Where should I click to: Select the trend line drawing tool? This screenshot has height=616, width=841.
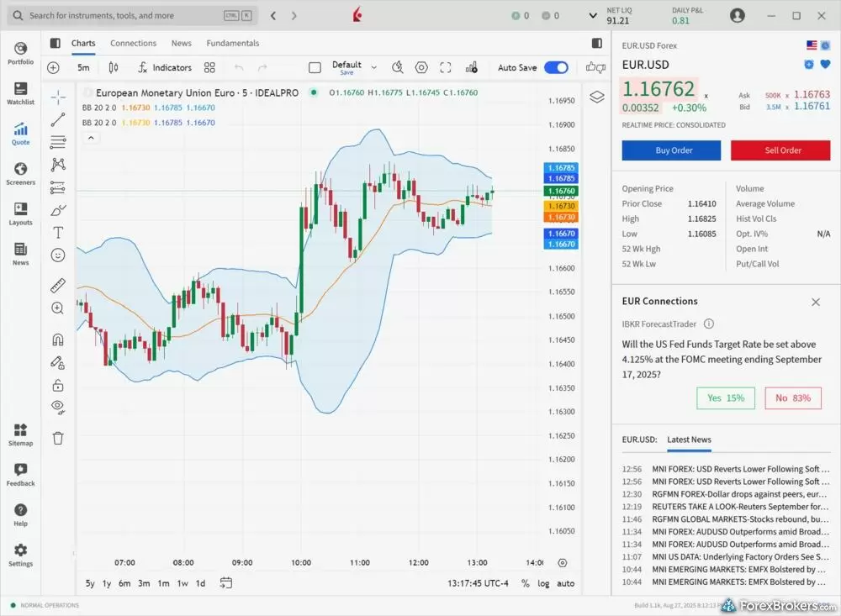58,119
